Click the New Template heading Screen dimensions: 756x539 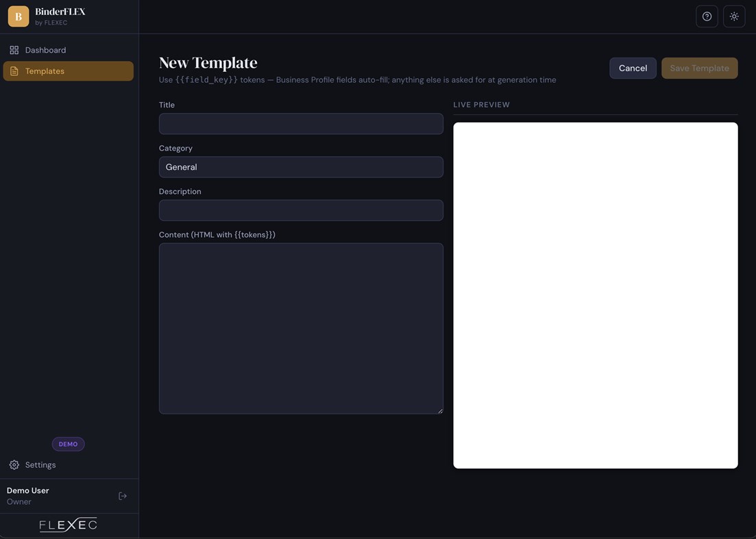(208, 62)
